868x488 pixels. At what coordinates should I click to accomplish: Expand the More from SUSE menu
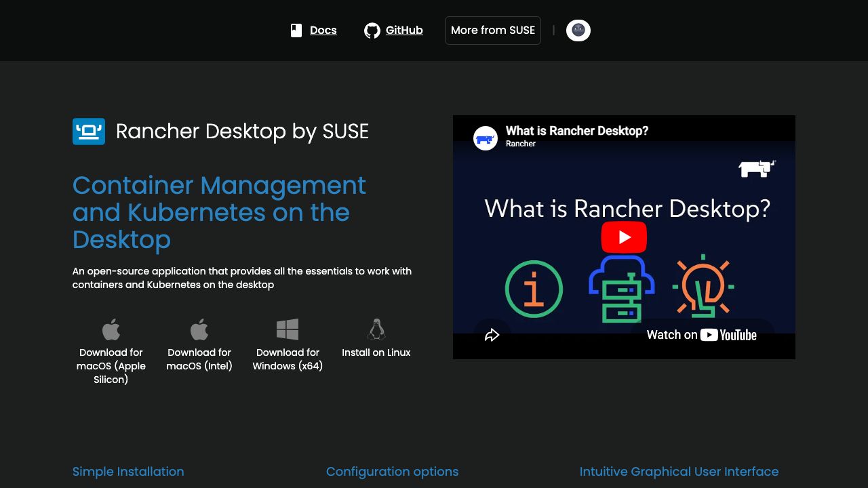(493, 30)
